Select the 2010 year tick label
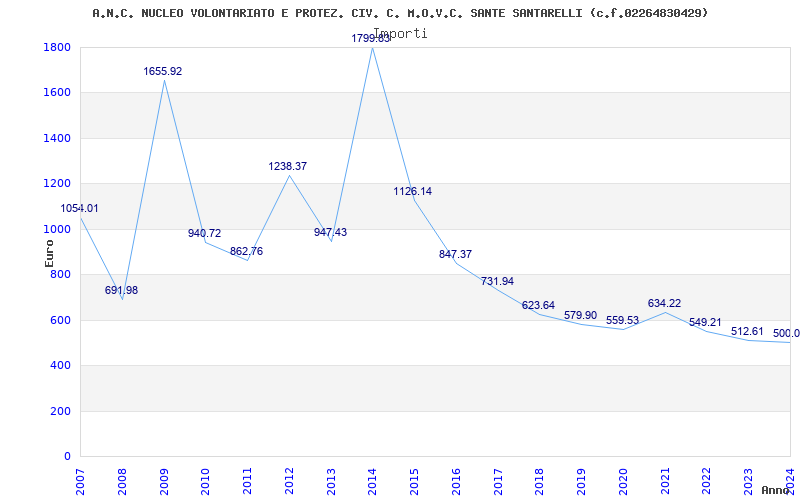This screenshot has width=800, height=500. tap(206, 482)
